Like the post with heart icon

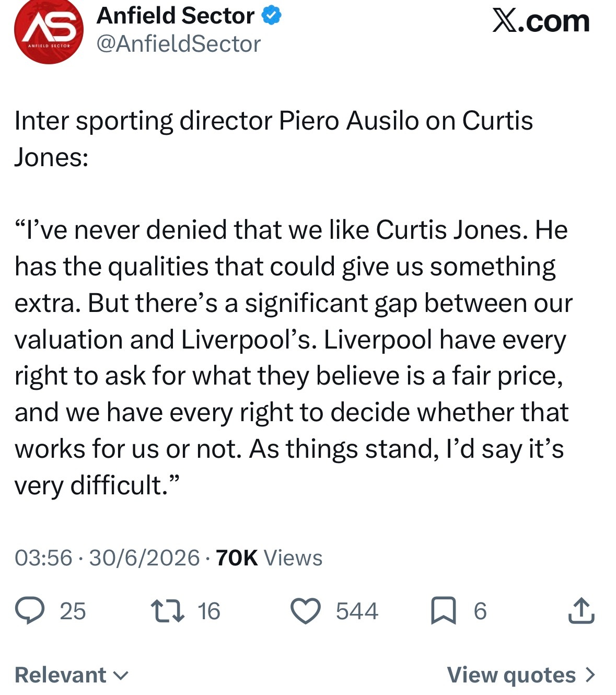306,611
